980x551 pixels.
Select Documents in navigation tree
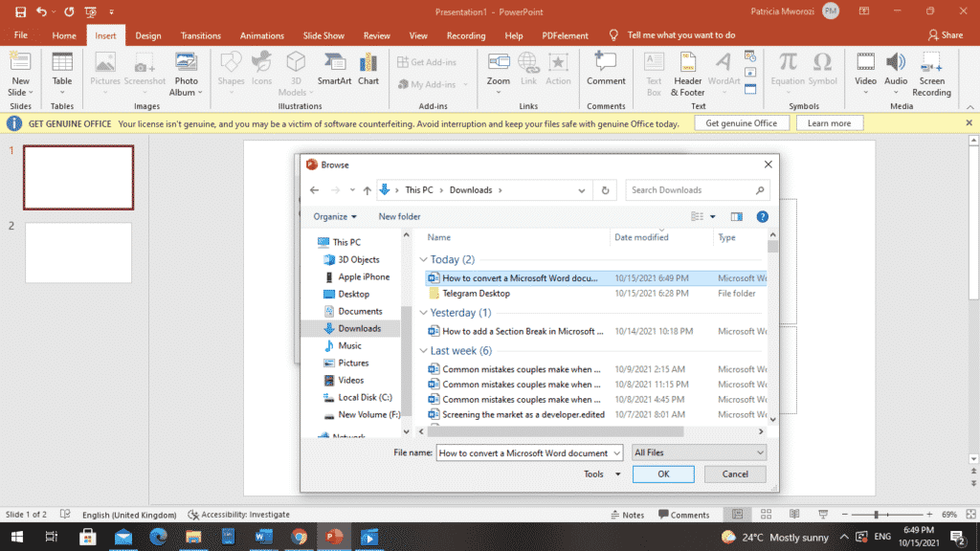pos(360,311)
